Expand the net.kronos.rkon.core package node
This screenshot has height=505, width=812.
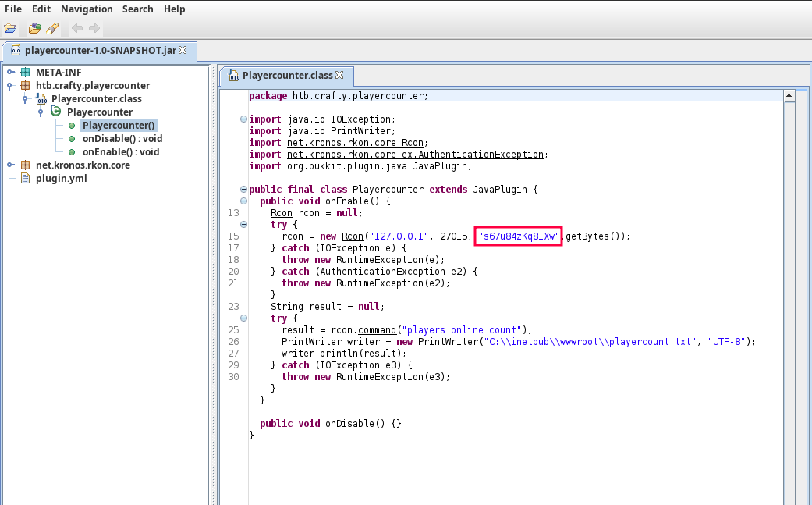(10, 165)
